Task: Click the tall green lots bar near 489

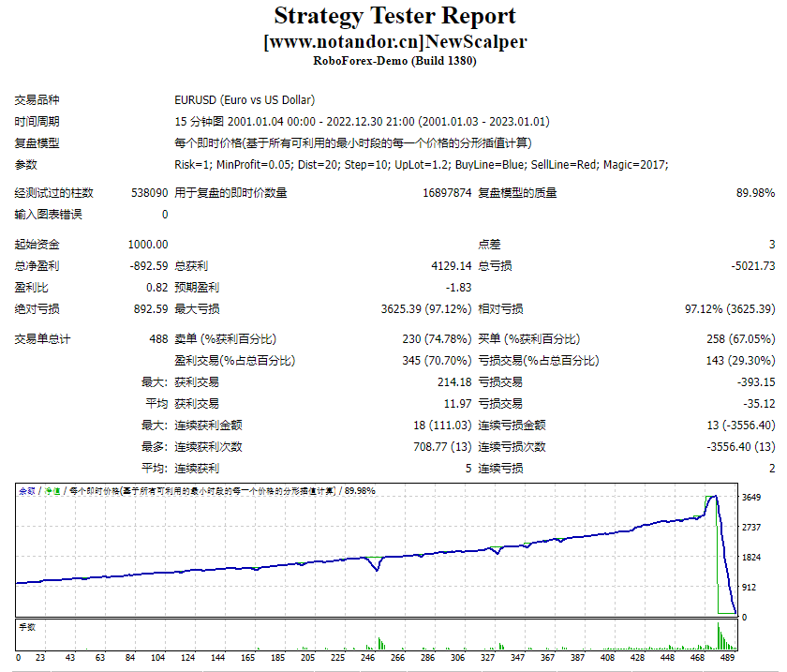Action: point(719,635)
